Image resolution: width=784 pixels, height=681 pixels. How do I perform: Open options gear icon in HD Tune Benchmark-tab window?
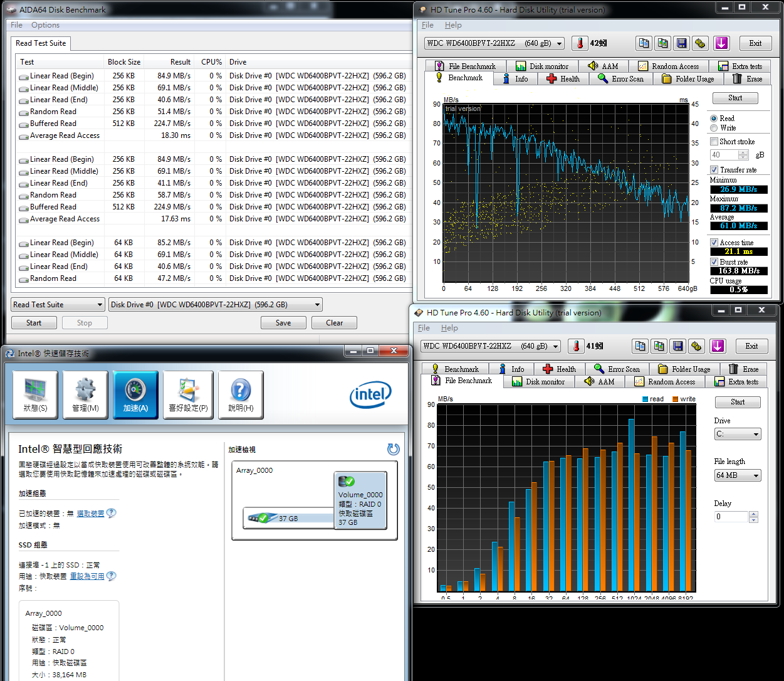point(701,43)
